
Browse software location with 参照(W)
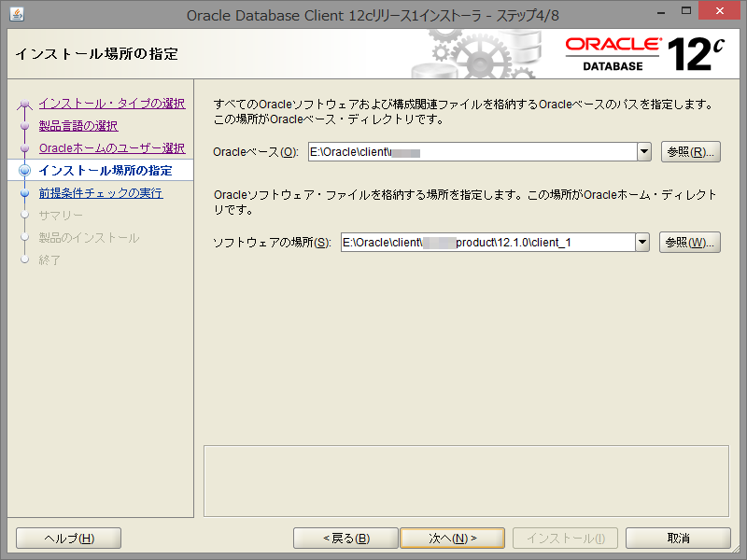[690, 243]
